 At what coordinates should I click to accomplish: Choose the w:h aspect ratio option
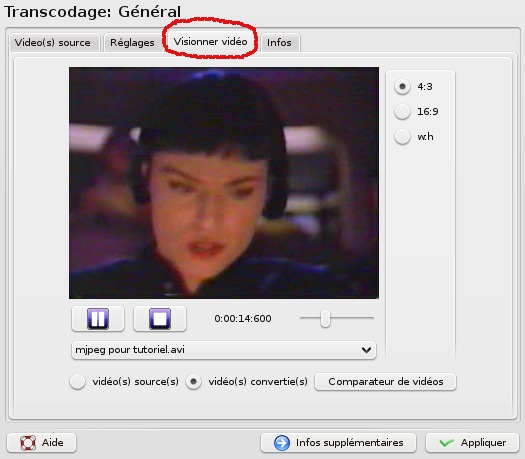pos(402,137)
